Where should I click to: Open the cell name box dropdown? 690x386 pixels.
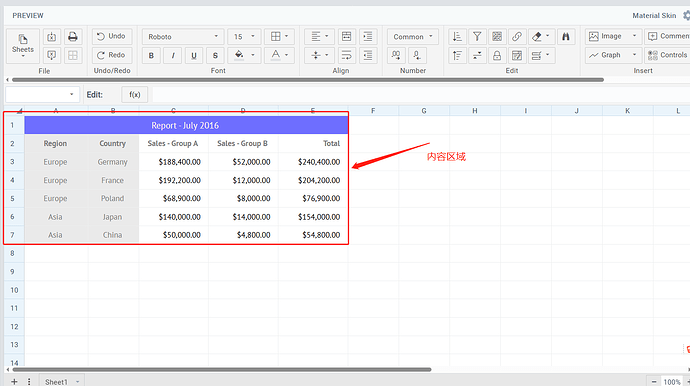tap(71, 95)
